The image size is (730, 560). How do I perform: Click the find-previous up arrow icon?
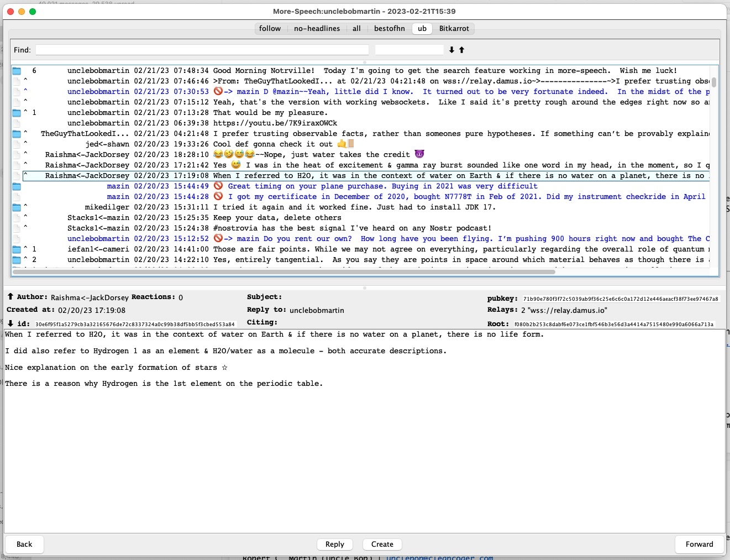pos(461,50)
